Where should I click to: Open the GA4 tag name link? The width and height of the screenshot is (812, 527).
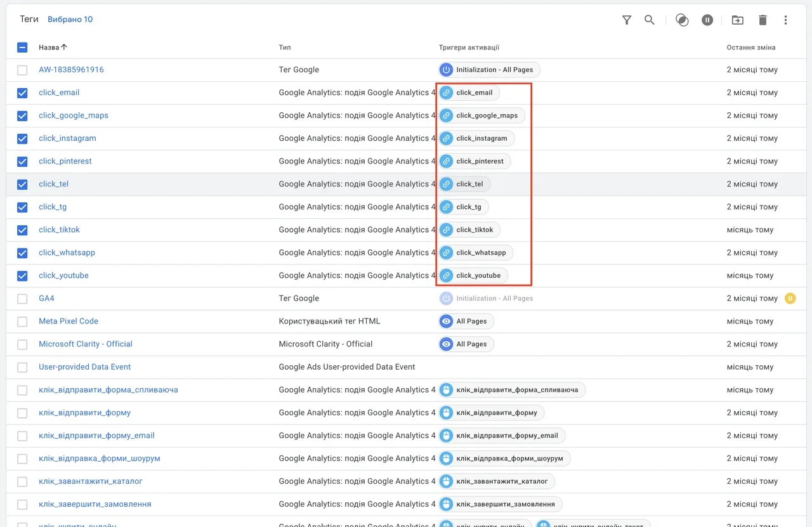pyautogui.click(x=46, y=298)
